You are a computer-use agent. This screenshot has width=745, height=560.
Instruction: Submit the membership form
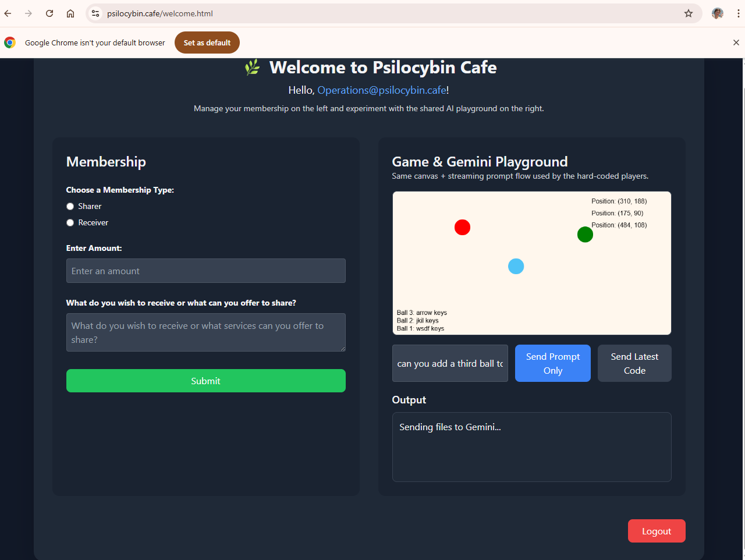(x=205, y=381)
